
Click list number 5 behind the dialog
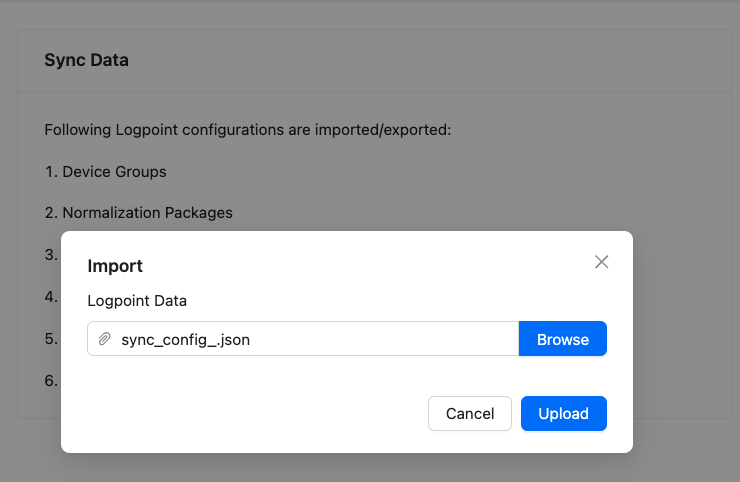[x=51, y=338]
